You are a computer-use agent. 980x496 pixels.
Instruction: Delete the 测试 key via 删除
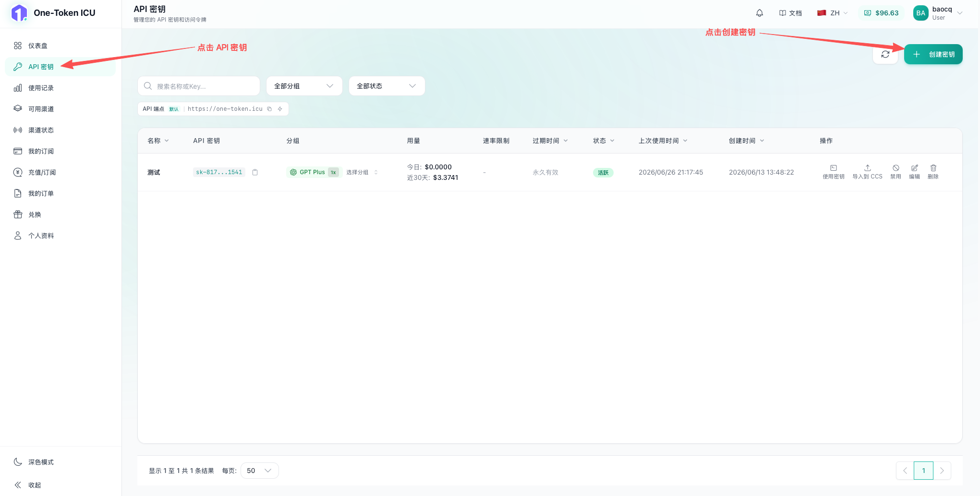933,172
